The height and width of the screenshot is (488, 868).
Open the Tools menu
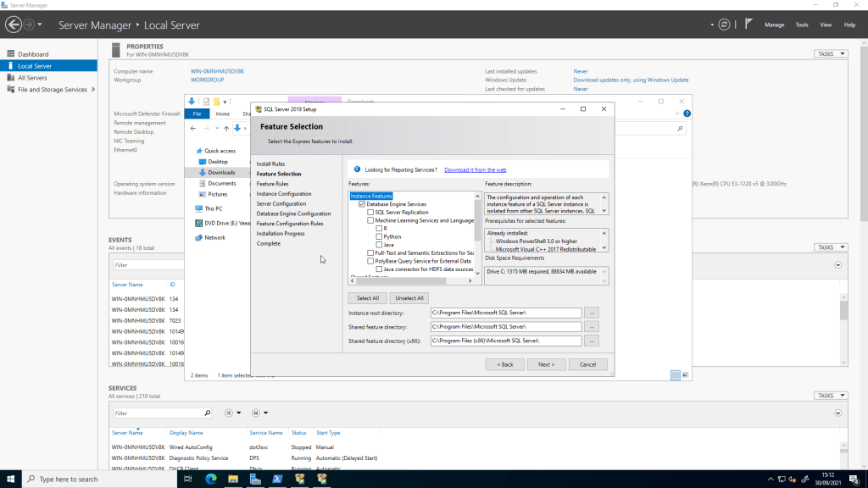tap(802, 25)
